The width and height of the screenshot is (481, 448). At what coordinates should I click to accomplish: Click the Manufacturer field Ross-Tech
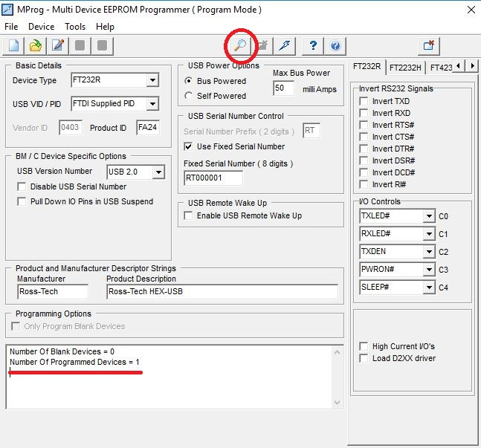[x=53, y=292]
